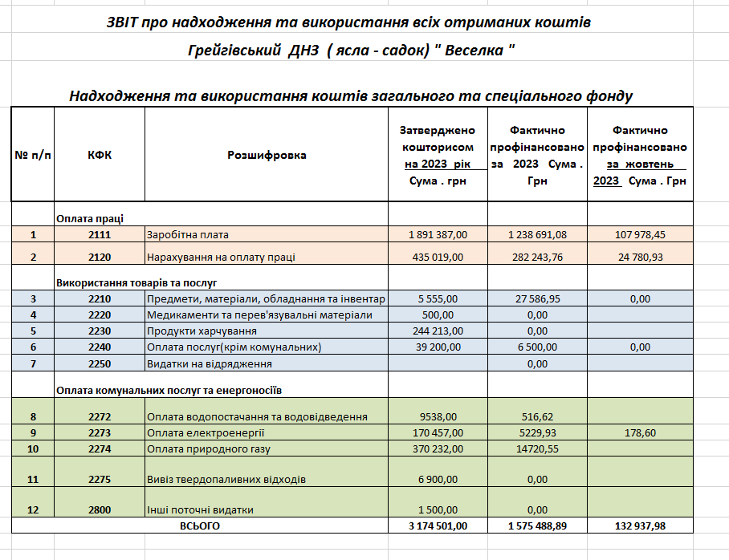The image size is (729, 560).
Task: Click cell 'Заробітна плата'
Action: click(x=267, y=235)
